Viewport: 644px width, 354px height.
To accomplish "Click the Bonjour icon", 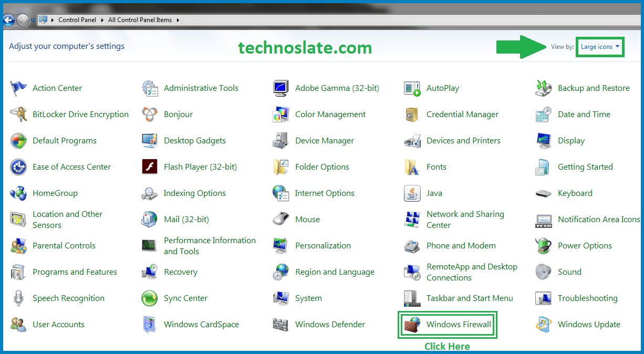I will pos(150,114).
